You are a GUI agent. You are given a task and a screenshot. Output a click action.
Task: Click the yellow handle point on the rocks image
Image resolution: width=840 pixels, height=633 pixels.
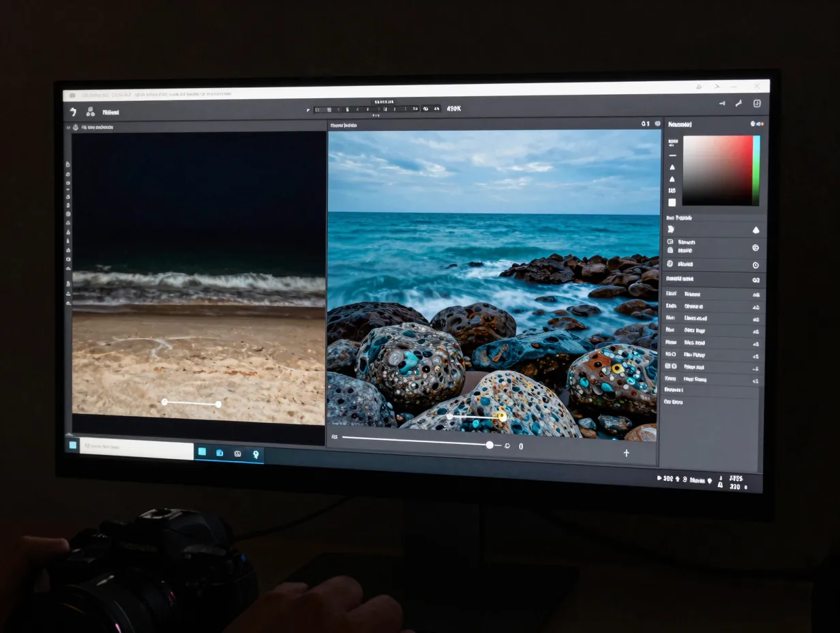pos(502,416)
